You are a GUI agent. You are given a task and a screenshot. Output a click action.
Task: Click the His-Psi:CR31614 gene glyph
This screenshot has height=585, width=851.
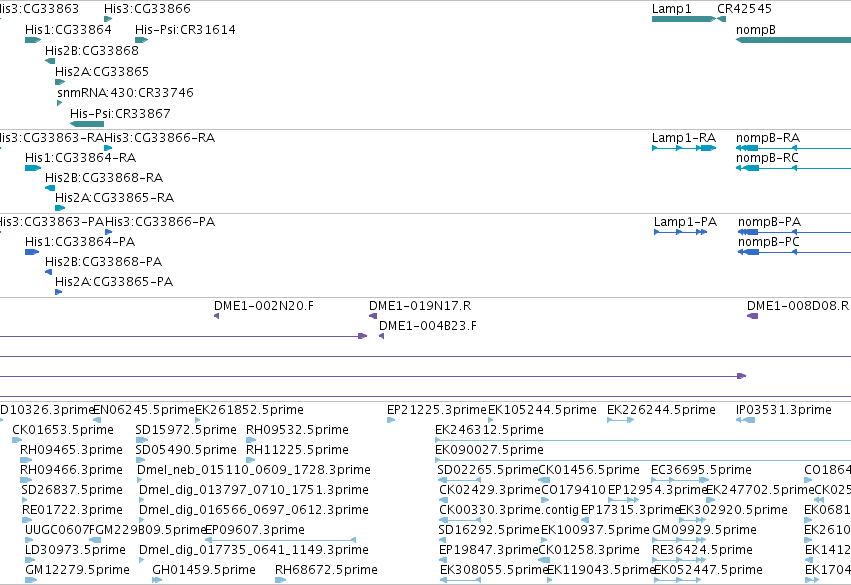point(142,40)
